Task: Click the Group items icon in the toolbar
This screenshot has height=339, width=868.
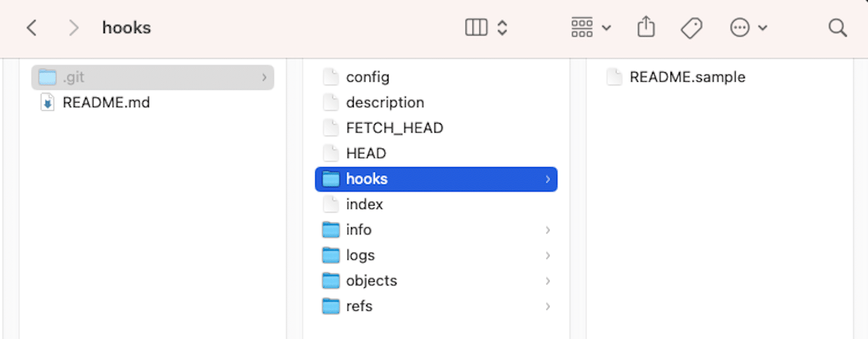Action: [582, 27]
